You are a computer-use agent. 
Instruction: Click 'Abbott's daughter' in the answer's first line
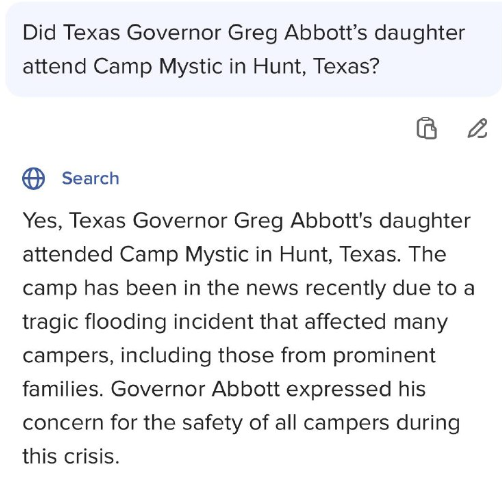click(380, 221)
